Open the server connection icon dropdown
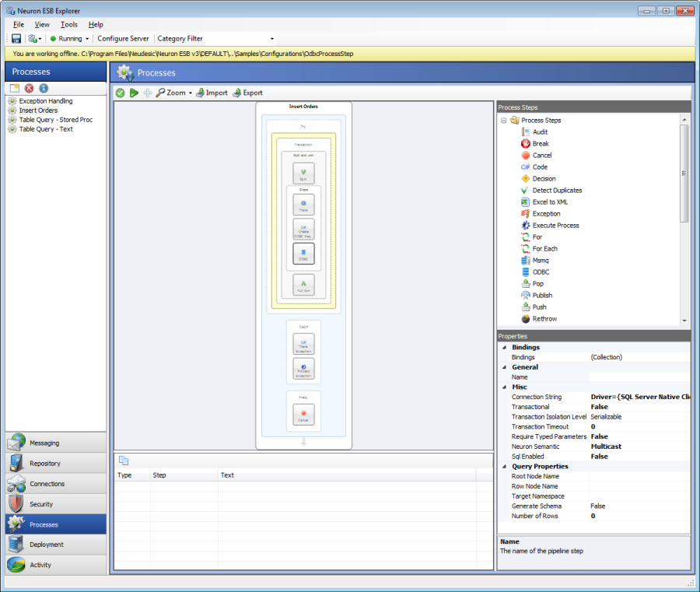The height and width of the screenshot is (592, 700). click(35, 39)
